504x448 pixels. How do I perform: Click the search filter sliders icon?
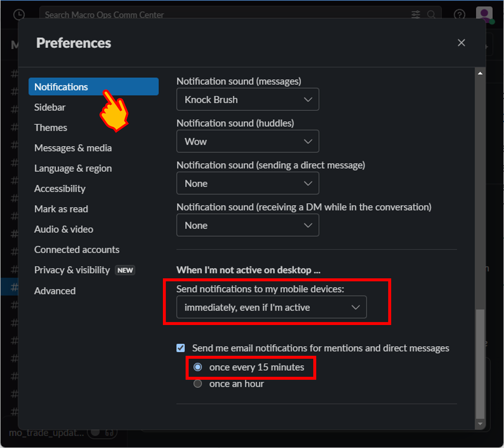pyautogui.click(x=416, y=15)
